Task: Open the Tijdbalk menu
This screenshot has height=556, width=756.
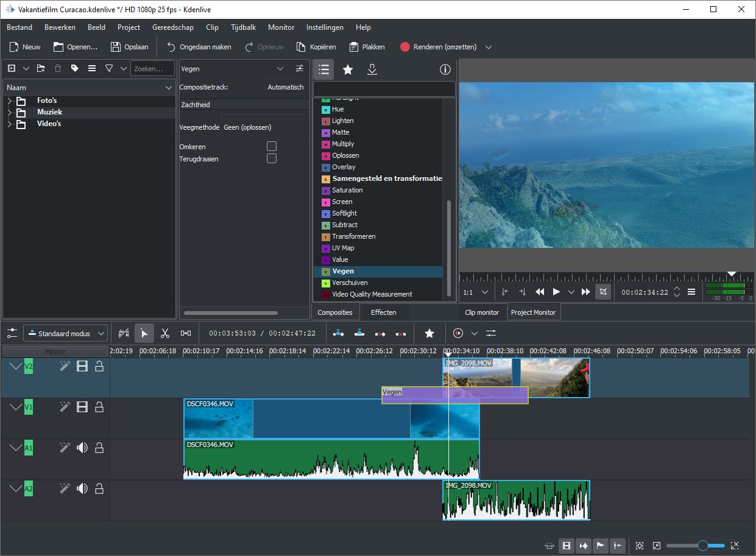Action: point(243,27)
